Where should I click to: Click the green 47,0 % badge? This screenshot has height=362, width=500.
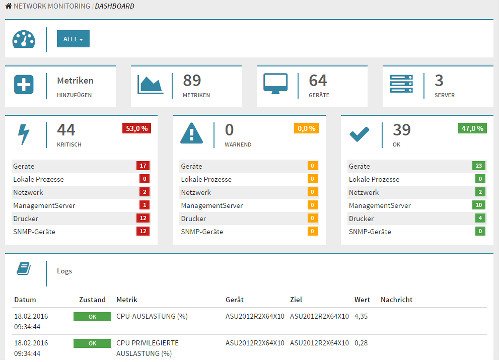click(x=472, y=128)
